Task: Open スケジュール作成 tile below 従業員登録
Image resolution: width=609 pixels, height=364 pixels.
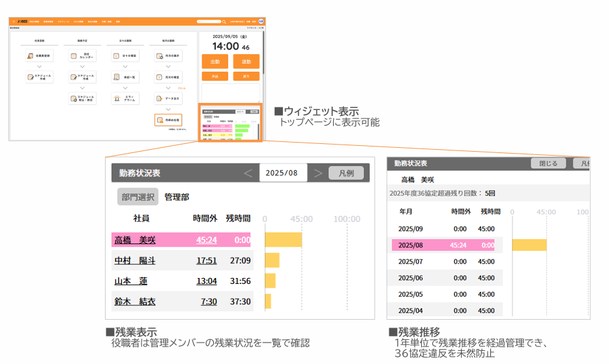Action: [40, 77]
